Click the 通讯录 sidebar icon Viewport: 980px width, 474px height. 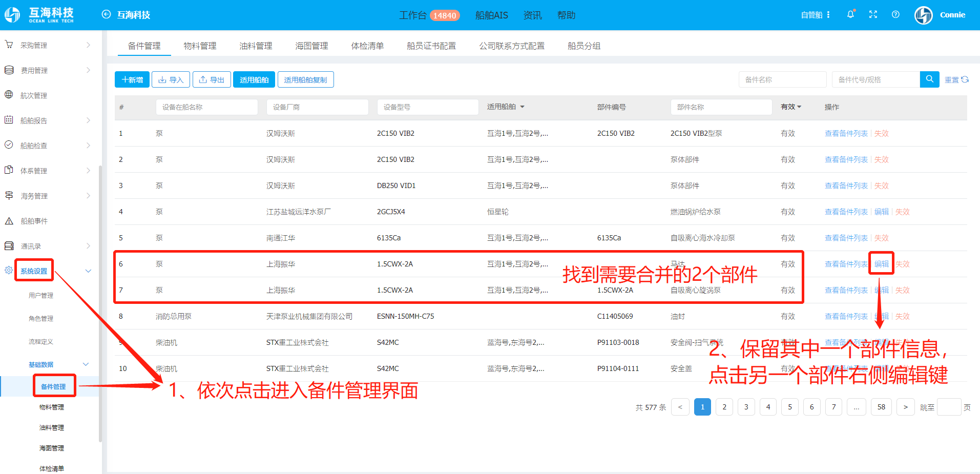[9, 246]
